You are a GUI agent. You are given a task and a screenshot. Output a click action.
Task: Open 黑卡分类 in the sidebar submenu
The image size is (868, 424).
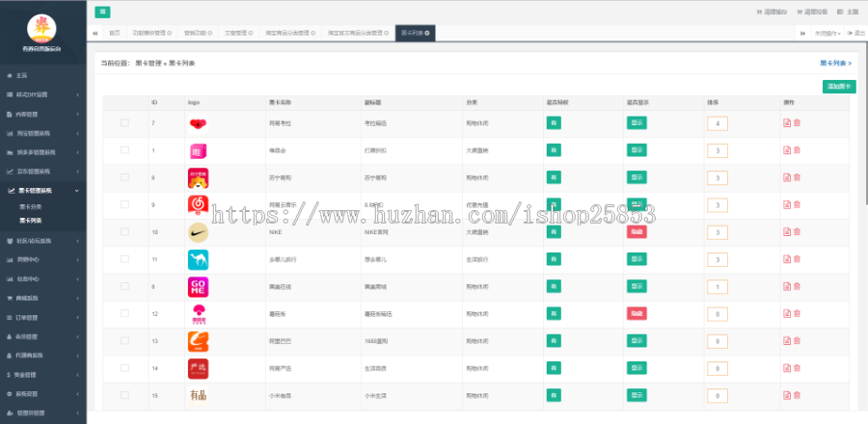(x=30, y=207)
